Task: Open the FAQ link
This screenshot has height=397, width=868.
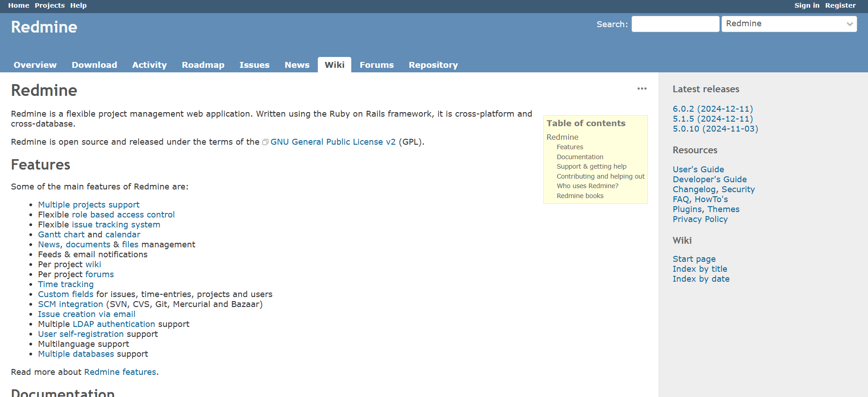Action: pyautogui.click(x=680, y=199)
